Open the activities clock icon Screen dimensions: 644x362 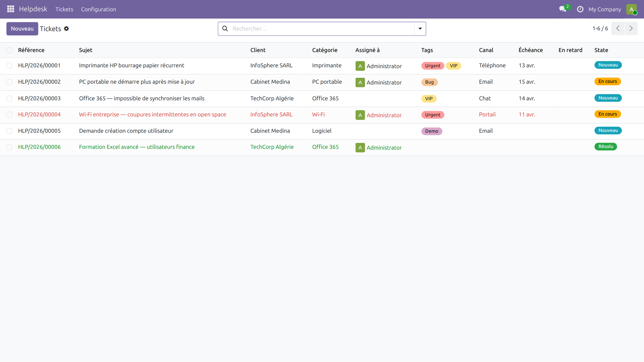coord(580,9)
